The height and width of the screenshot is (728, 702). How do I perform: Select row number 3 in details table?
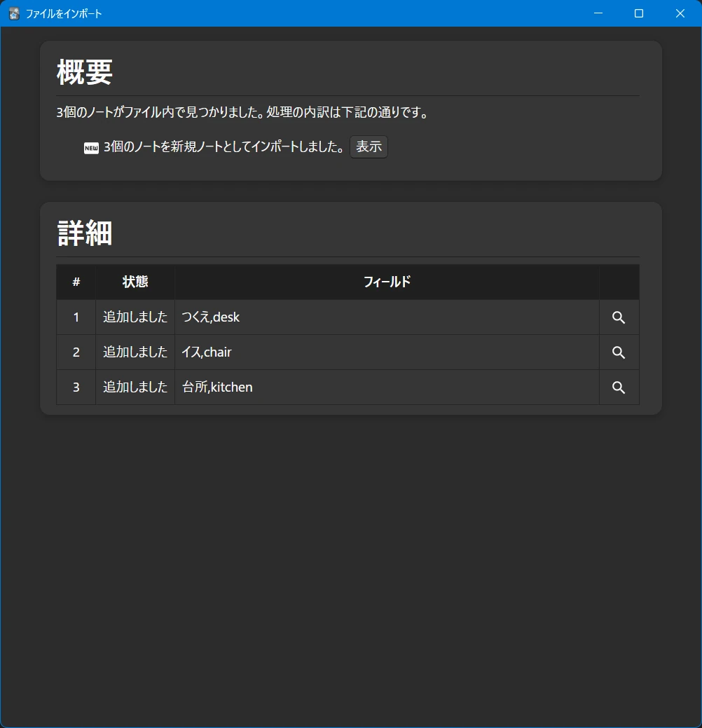tap(76, 387)
